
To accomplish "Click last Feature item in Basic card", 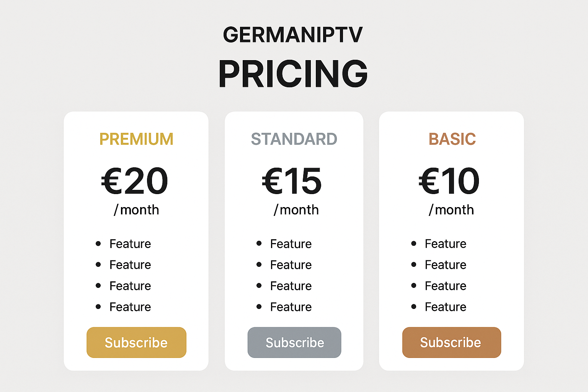I will point(446,307).
